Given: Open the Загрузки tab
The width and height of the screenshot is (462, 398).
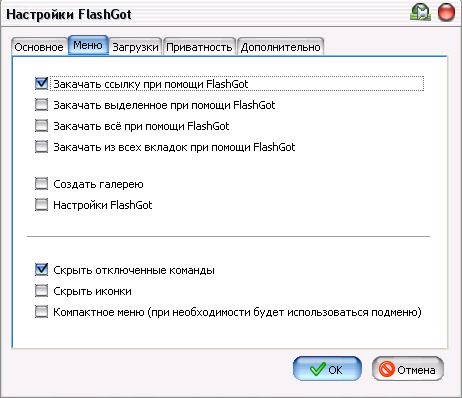Looking at the screenshot, I should coord(135,47).
